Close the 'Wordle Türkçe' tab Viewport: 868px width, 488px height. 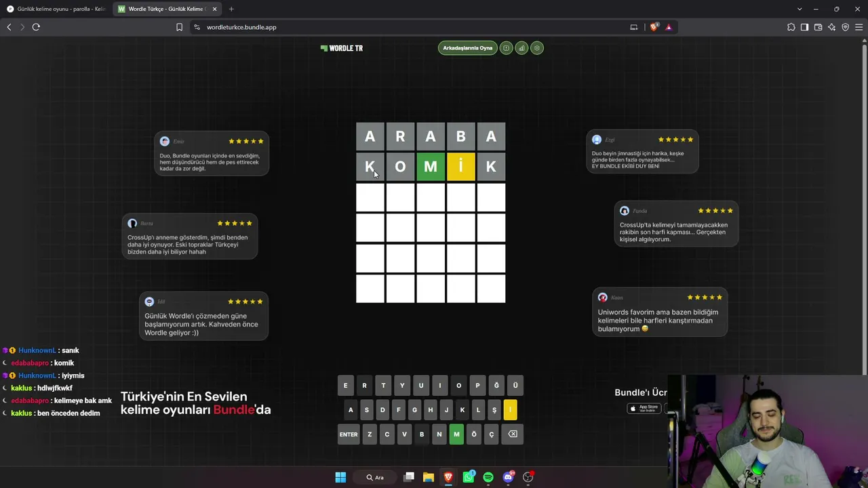(x=214, y=9)
